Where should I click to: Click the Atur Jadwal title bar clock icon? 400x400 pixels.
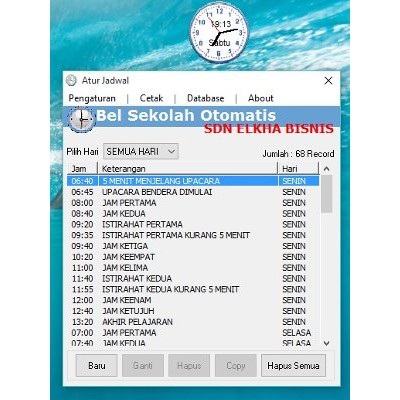pos(71,80)
